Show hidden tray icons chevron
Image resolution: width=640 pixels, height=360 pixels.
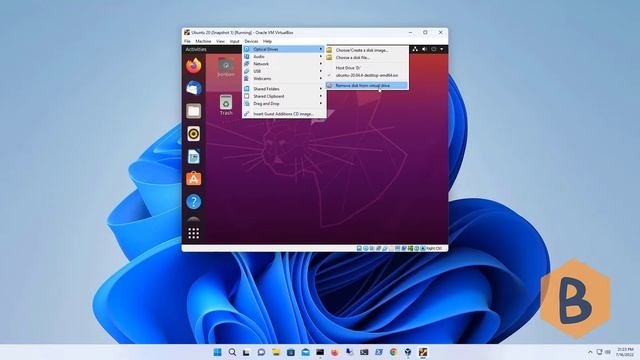pos(590,352)
